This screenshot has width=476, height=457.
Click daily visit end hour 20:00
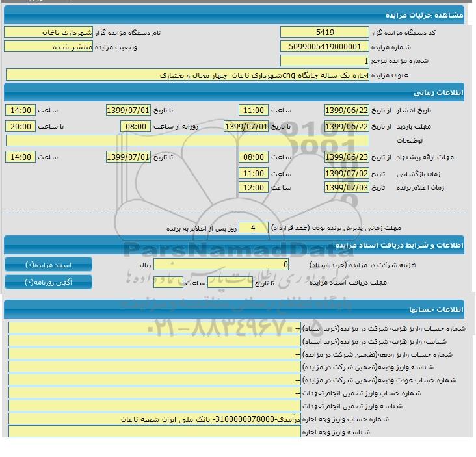(x=20, y=126)
